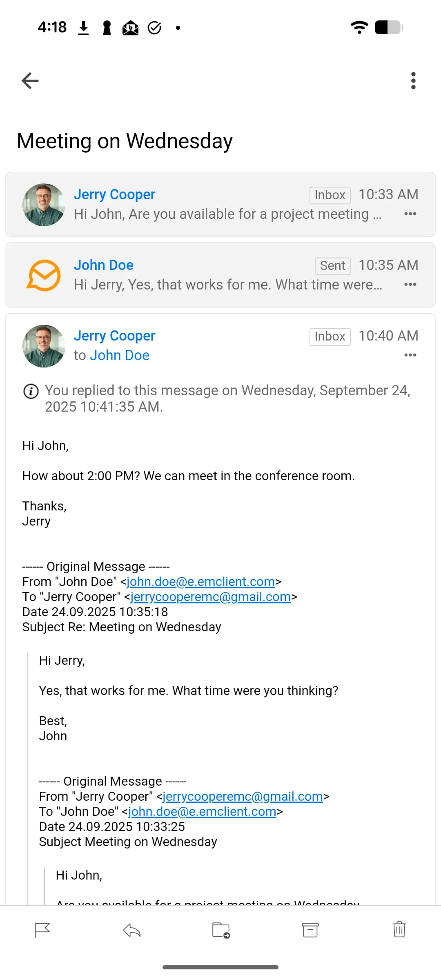Archive the message with the archive icon

(310, 930)
